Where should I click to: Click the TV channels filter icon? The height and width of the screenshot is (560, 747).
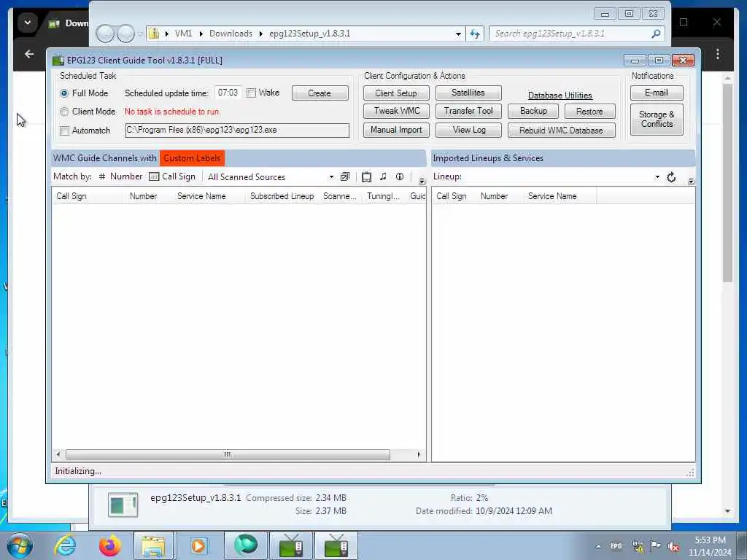pyautogui.click(x=366, y=176)
